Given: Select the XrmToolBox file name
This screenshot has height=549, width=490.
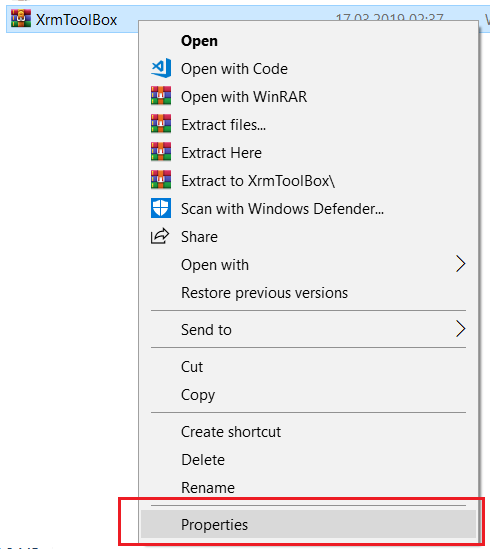Looking at the screenshot, I should click(x=76, y=20).
